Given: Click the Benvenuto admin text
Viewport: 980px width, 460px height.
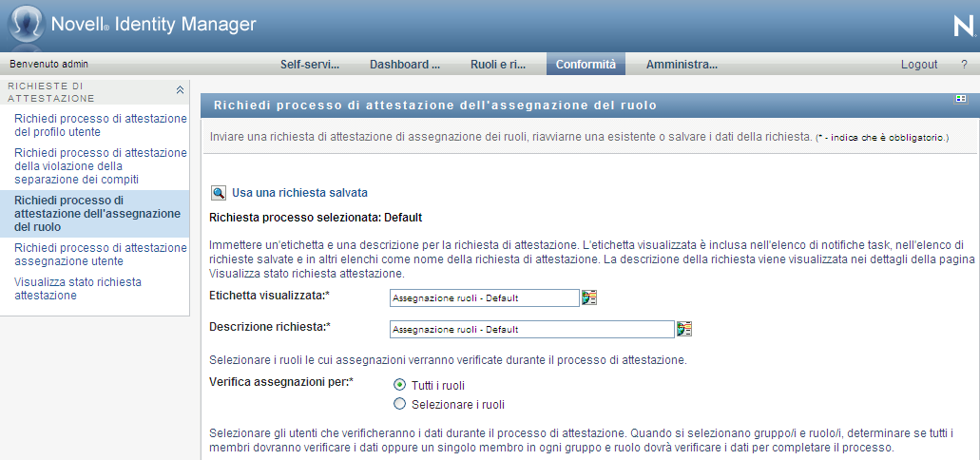Looking at the screenshot, I should point(48,64).
